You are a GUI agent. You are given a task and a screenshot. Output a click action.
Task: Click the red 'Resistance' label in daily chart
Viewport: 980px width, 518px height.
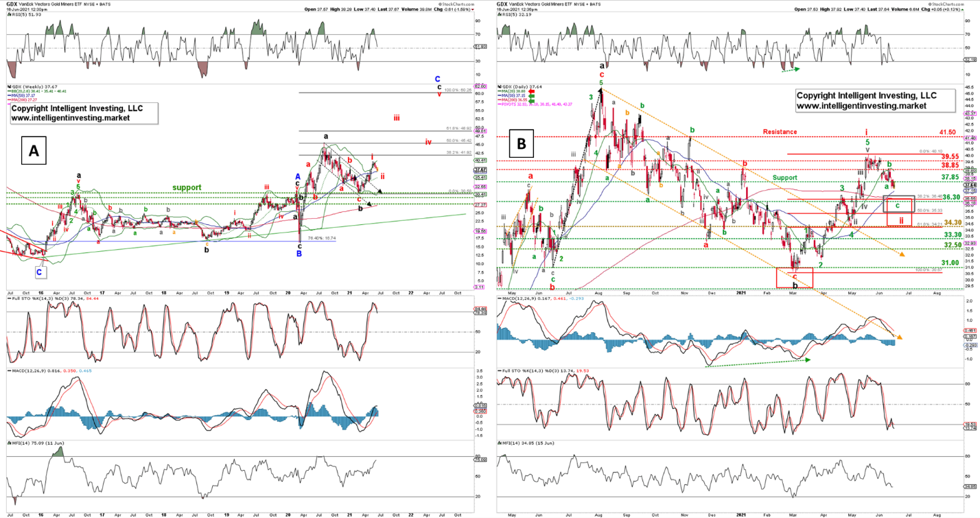coord(780,131)
